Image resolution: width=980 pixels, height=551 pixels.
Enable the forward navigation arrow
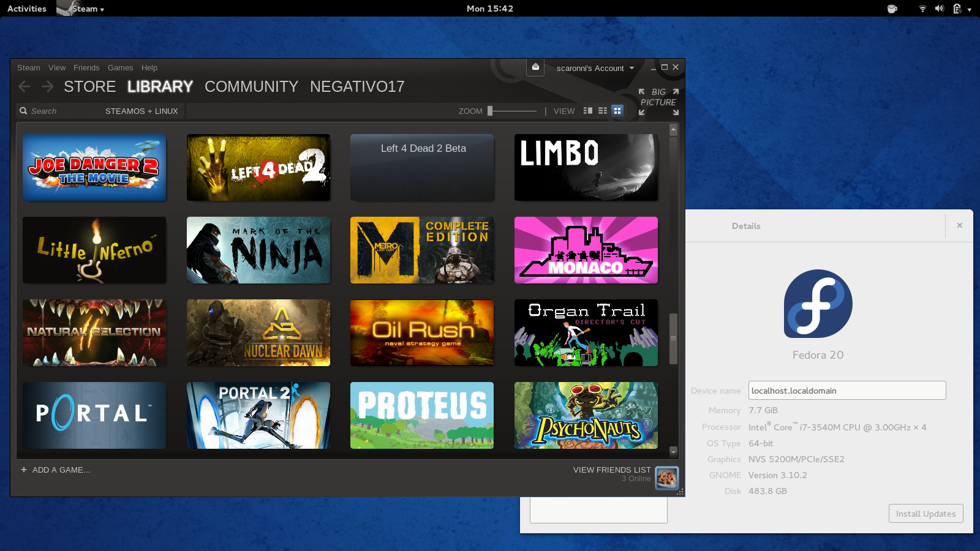(x=47, y=86)
